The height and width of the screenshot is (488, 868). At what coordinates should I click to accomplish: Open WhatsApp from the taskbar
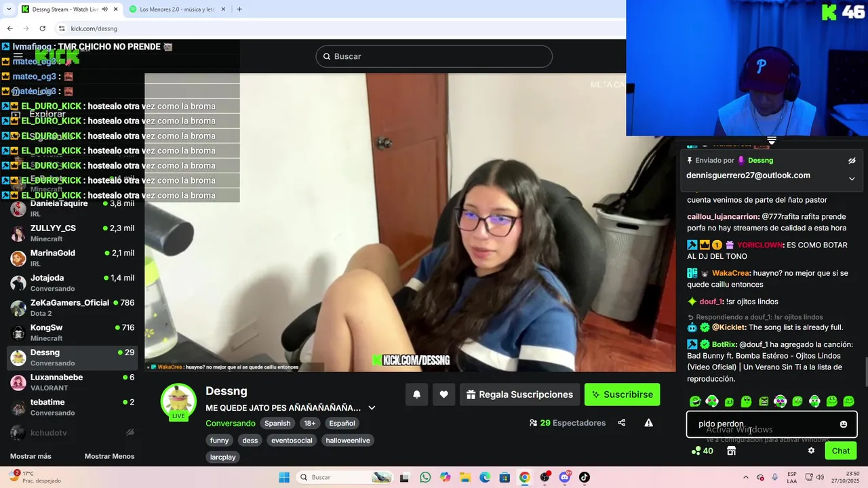(x=425, y=477)
